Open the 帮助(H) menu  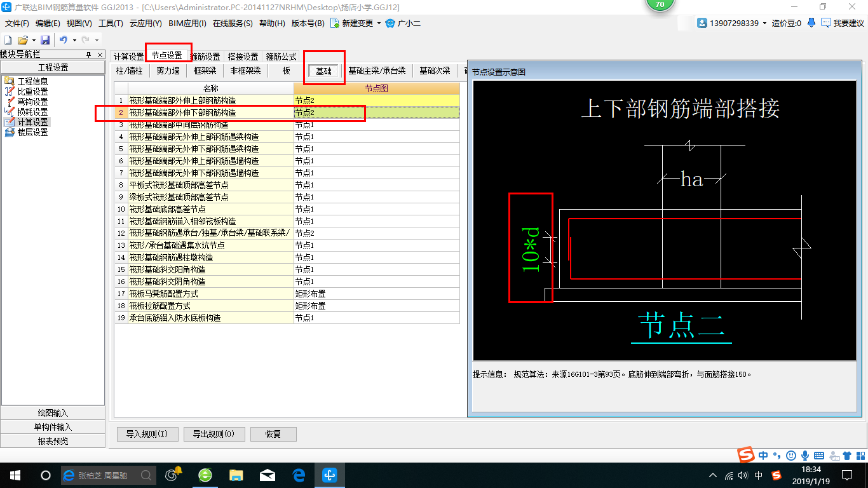pos(272,23)
